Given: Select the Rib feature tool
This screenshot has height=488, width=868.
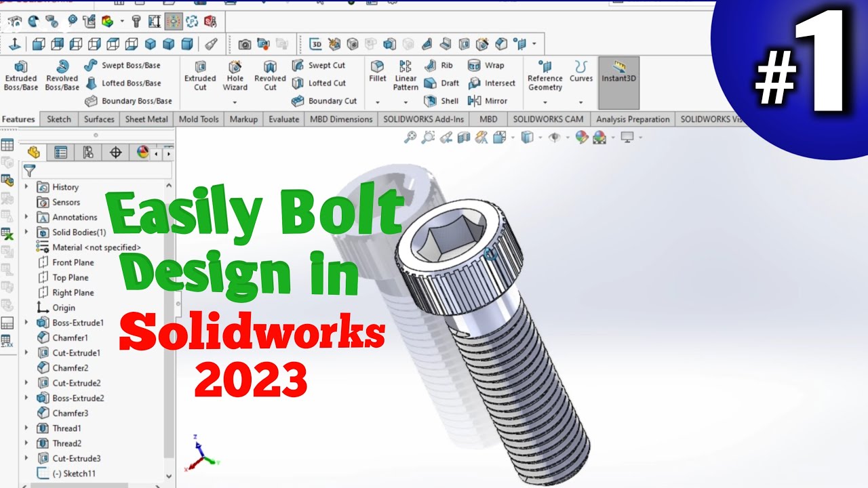Looking at the screenshot, I should point(438,66).
